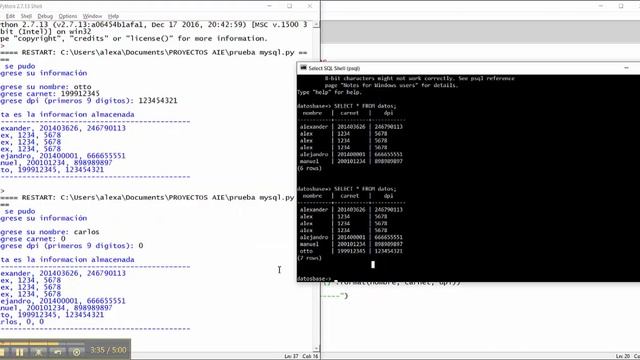Maximize the Python Shell window
This screenshot has height=360, width=640.
click(x=289, y=6)
